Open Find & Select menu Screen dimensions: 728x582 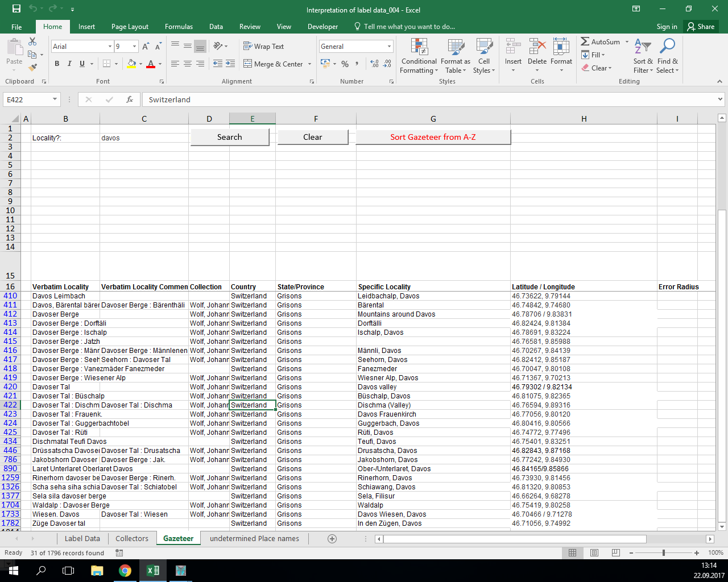[x=667, y=56]
